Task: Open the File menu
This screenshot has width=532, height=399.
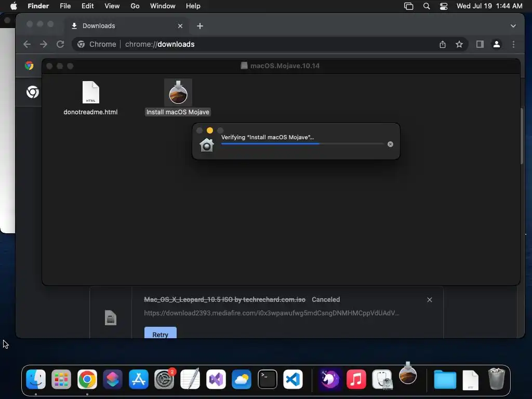Action: click(65, 6)
